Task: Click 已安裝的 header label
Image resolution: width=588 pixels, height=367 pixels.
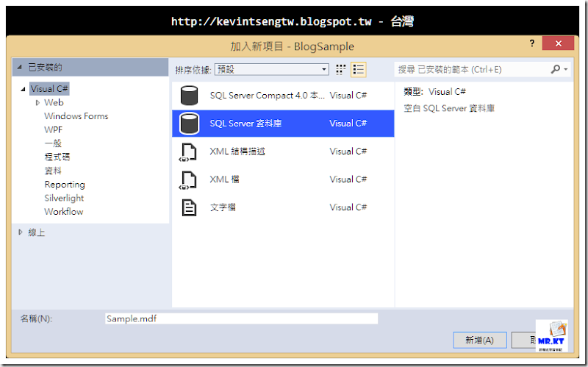Action: click(45, 67)
